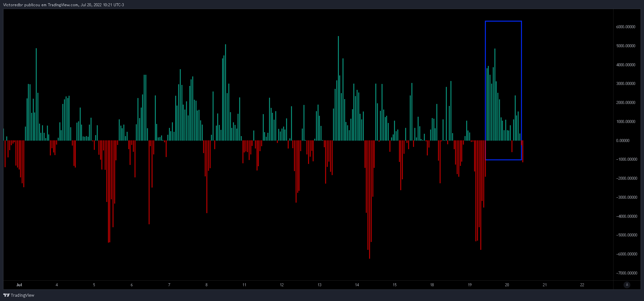Click date label '12' on time axis
Image resolution: width=644 pixels, height=301 pixels.
282,285
